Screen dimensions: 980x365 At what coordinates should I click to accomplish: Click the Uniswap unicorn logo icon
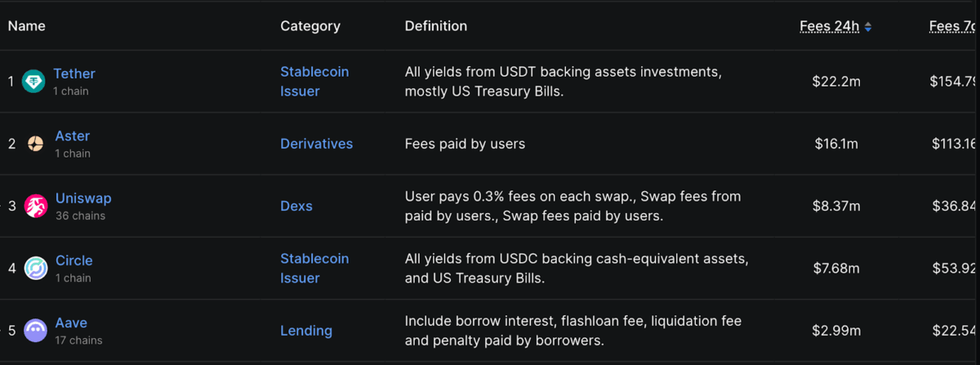tap(36, 206)
